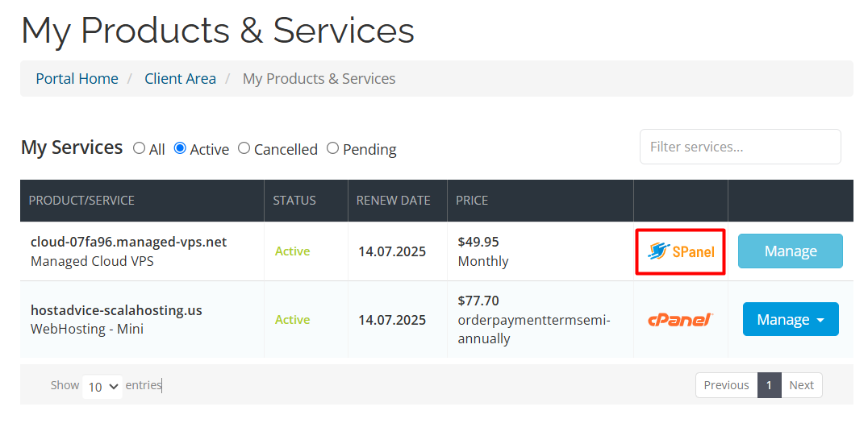Sort by Price column header
Viewport: 868px width, 444px height.
click(x=540, y=201)
